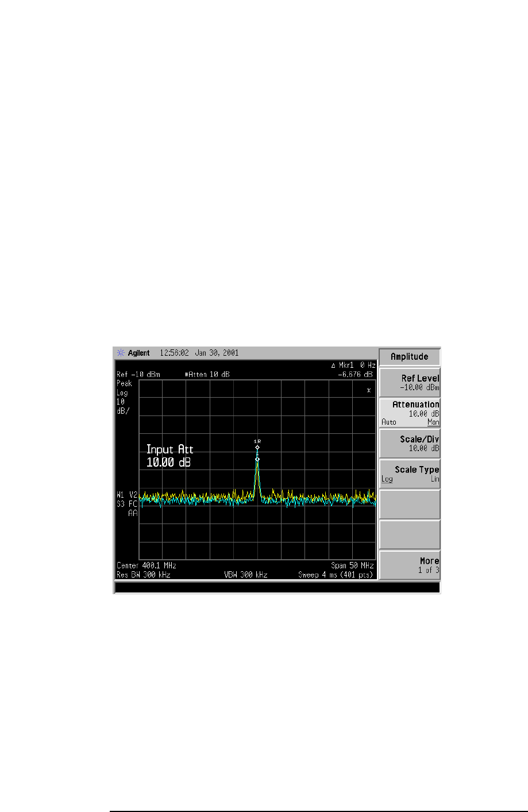Click the lower marker diamond on the peak

257,459
